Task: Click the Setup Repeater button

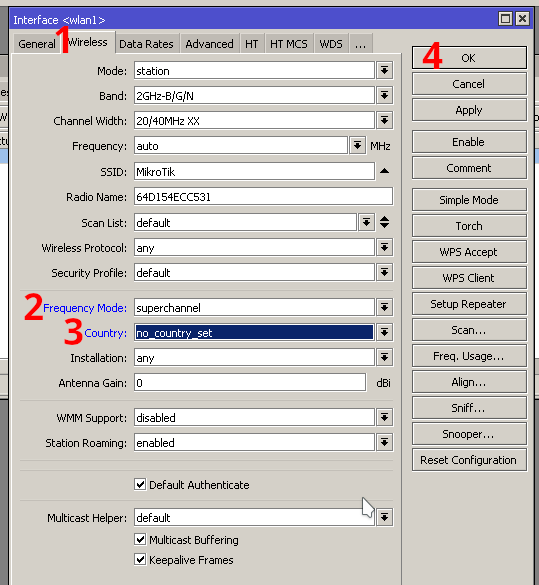Action: [469, 304]
